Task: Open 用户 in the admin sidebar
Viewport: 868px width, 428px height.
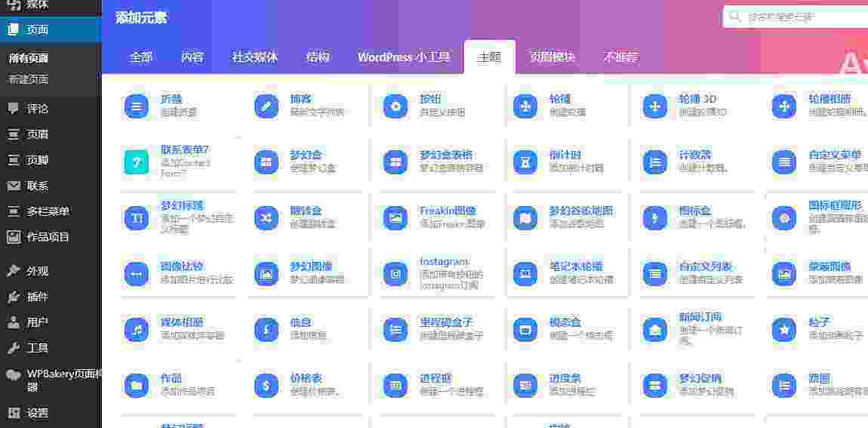Action: 51,322
